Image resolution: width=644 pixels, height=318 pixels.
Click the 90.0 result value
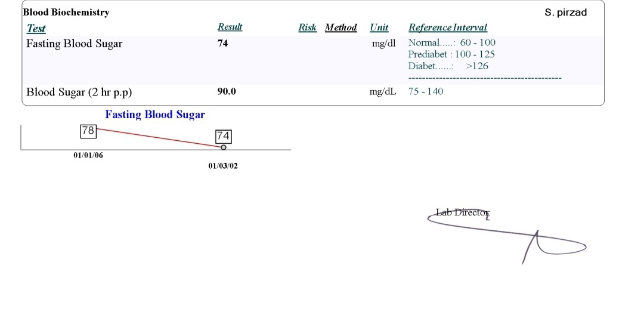click(227, 91)
